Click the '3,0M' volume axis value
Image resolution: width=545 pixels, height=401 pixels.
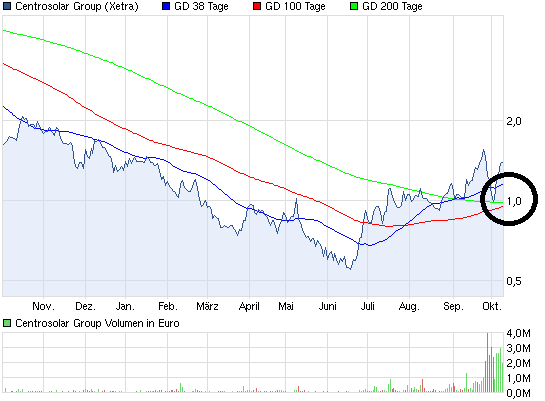click(x=519, y=348)
